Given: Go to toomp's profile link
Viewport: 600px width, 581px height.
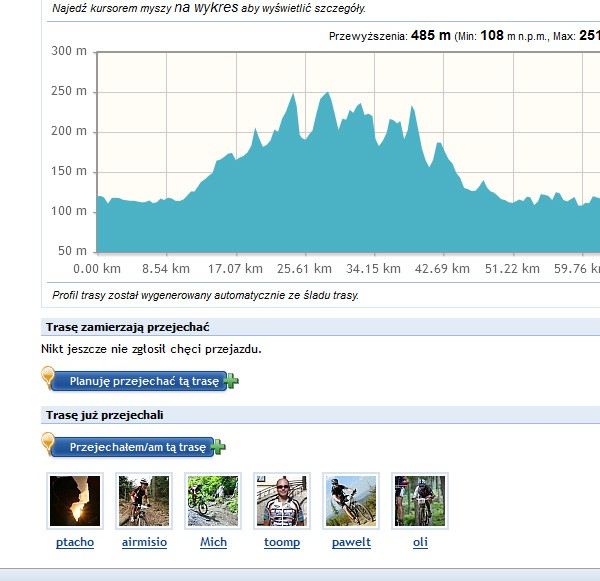Looking at the screenshot, I should tap(282, 542).
